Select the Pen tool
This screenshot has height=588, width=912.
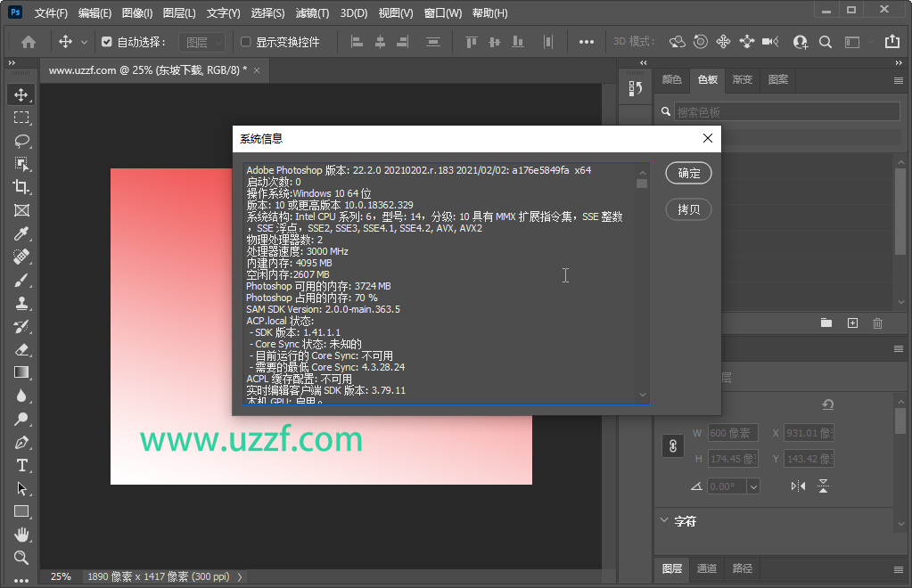pyautogui.click(x=21, y=442)
